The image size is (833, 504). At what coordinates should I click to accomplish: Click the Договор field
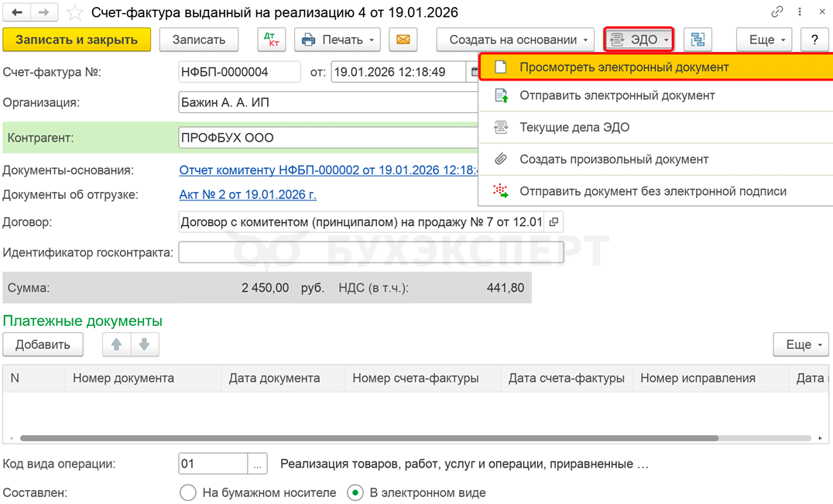362,222
